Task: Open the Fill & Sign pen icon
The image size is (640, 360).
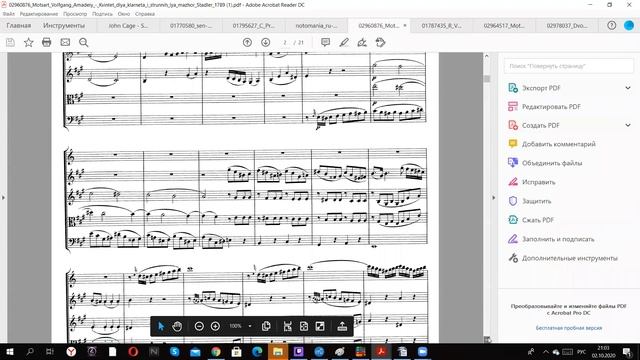Action: pyautogui.click(x=362, y=42)
